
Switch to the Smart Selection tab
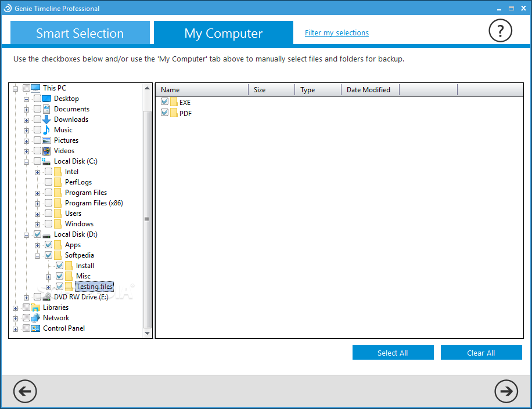point(80,33)
